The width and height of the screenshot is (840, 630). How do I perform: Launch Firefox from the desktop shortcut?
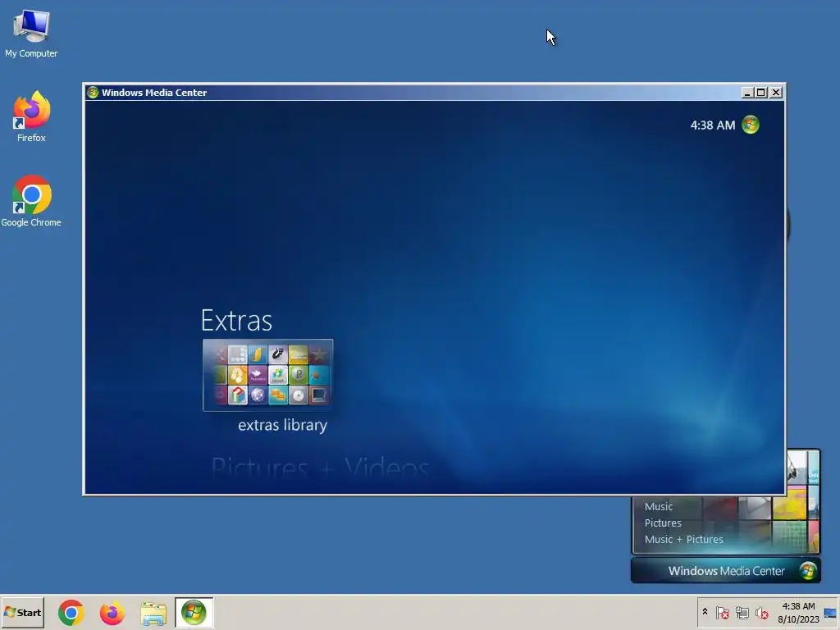(31, 116)
